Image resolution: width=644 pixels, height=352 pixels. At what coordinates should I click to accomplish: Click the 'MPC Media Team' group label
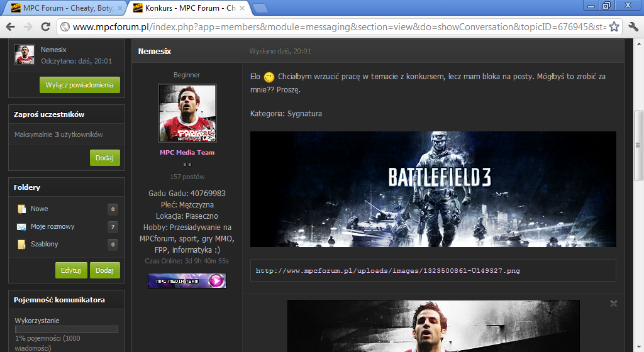coord(187,152)
